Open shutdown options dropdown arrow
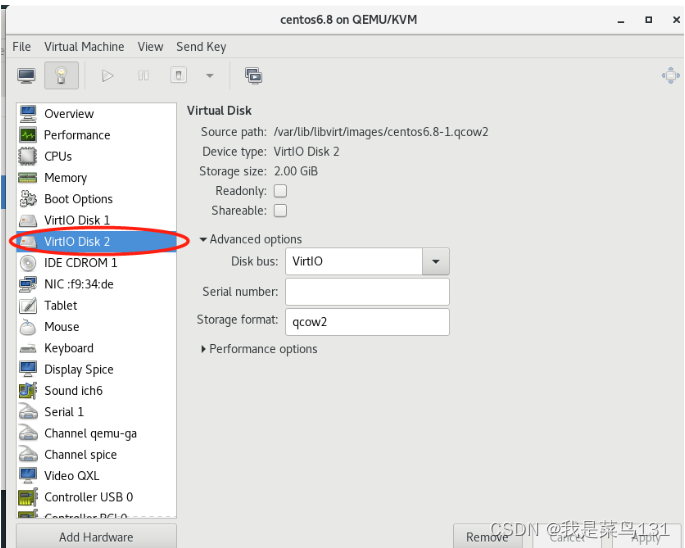This screenshot has width=685, height=548. tap(210, 76)
